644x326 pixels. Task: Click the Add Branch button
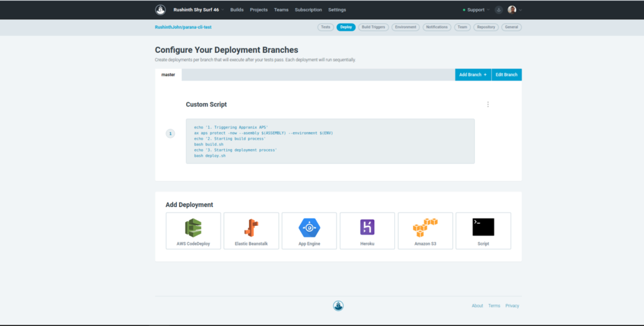point(473,75)
